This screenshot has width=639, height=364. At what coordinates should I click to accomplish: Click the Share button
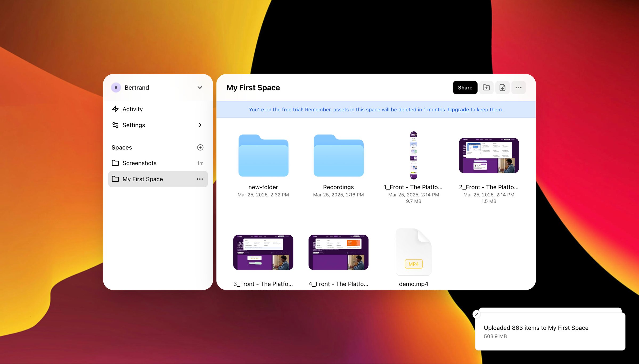click(x=465, y=87)
